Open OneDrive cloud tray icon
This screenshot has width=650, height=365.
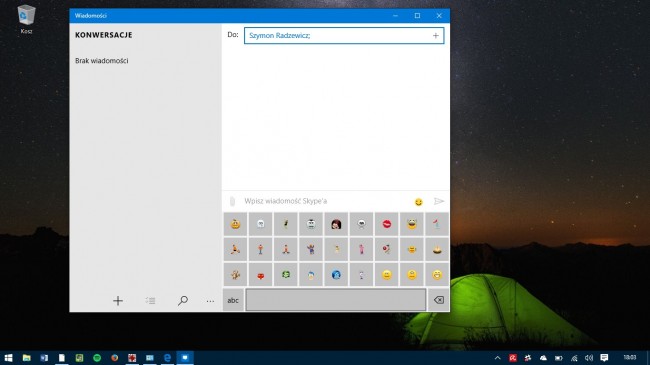(x=543, y=358)
